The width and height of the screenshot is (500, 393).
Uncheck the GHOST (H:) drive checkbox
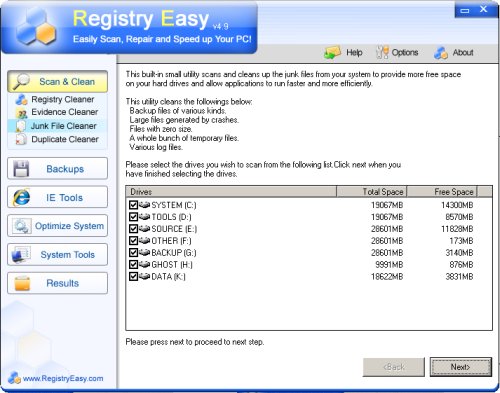point(133,264)
